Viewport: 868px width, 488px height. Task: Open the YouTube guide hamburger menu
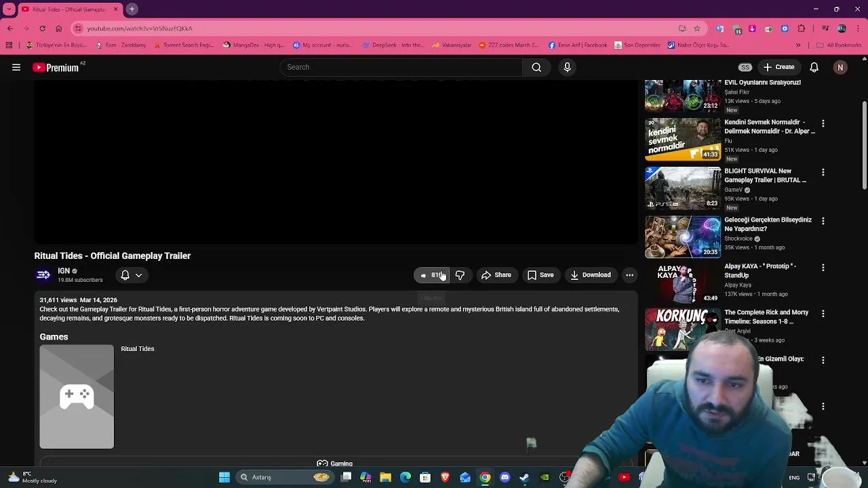click(16, 67)
